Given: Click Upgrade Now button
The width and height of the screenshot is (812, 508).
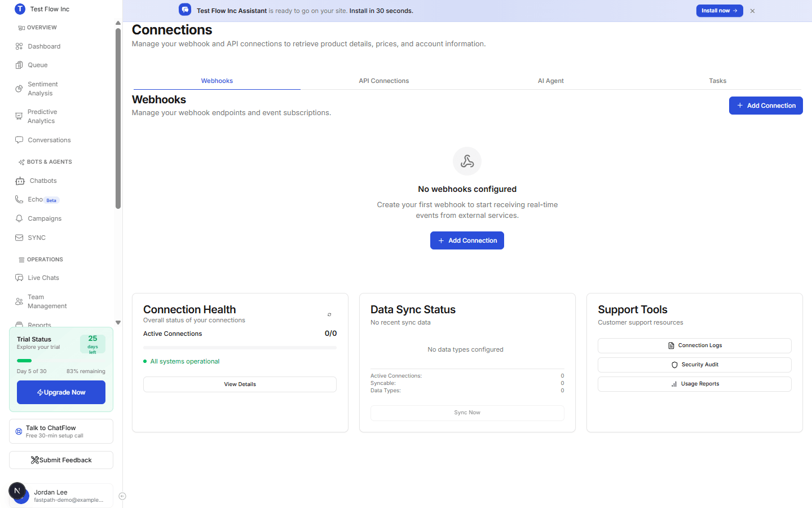Looking at the screenshot, I should pos(61,392).
